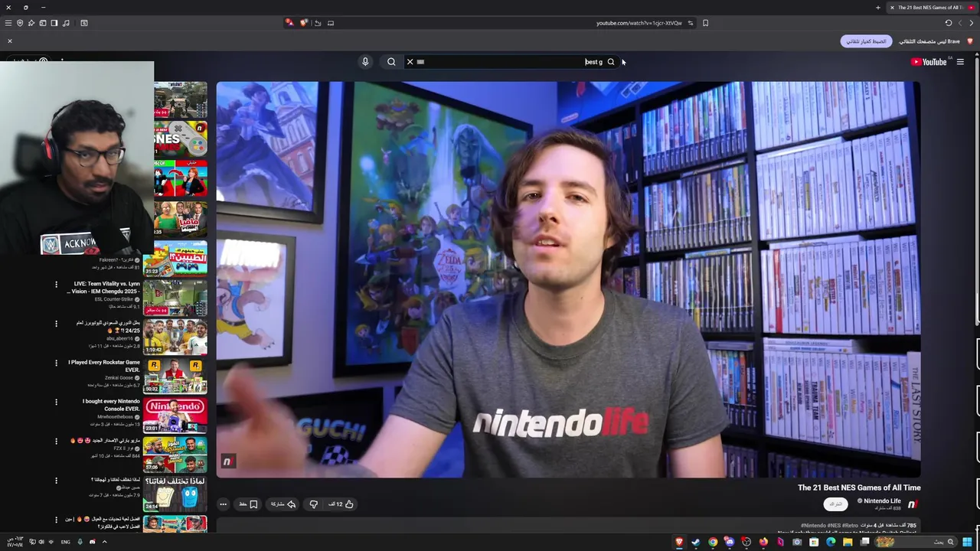This screenshot has height=551, width=980.
Task: Open the Nintendo Console video thumbnail
Action: tap(175, 415)
